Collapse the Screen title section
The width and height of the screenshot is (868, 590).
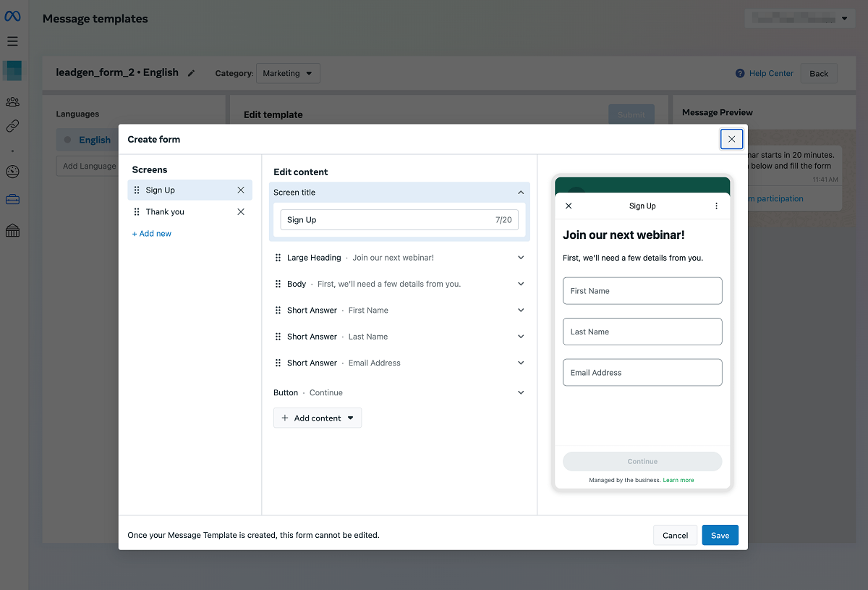point(521,193)
